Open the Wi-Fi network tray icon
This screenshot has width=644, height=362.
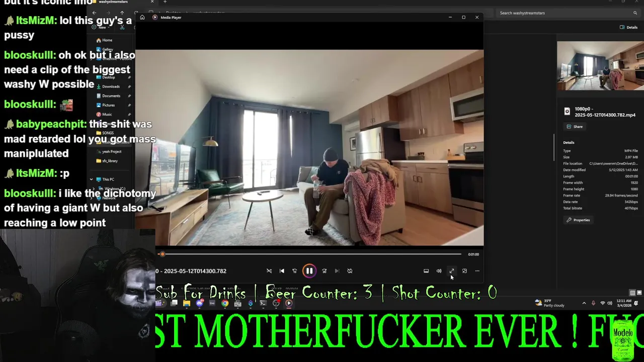pos(603,303)
